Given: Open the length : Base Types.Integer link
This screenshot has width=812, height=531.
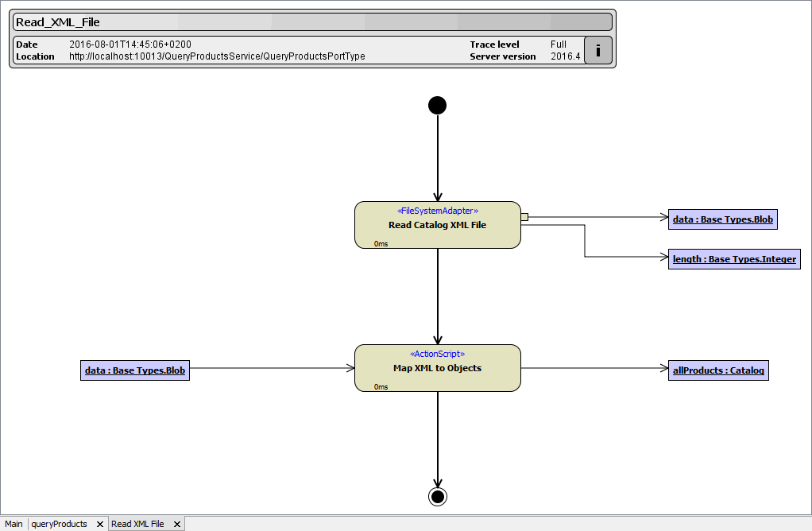Looking at the screenshot, I should (733, 258).
